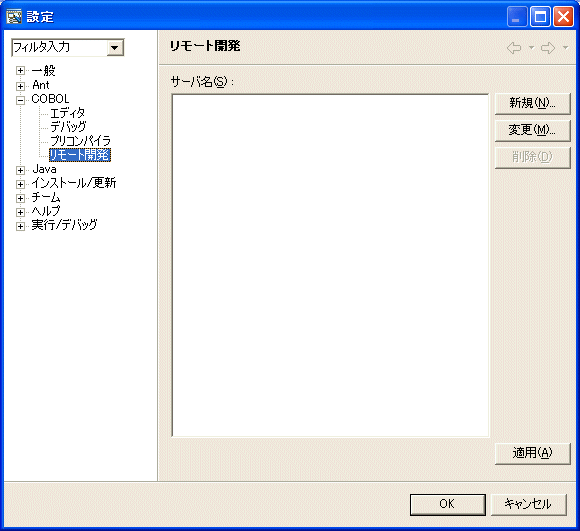The width and height of the screenshot is (580, 531).
Task: Click the back navigation arrow icon
Action: pyautogui.click(x=514, y=48)
